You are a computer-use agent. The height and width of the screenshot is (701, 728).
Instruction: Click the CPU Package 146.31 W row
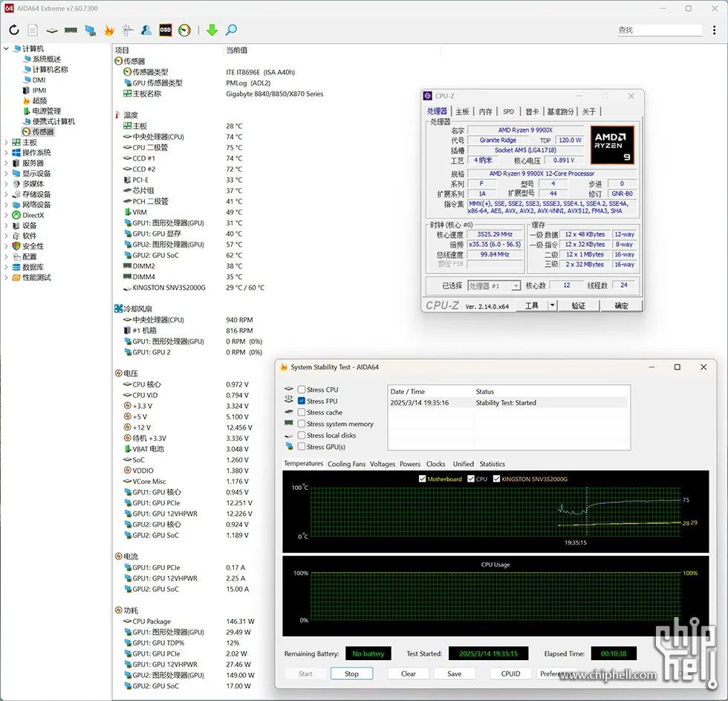(x=189, y=621)
